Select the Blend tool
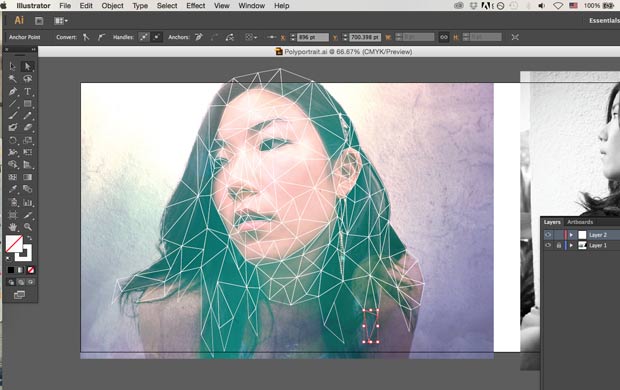This screenshot has height=390, width=620. pos(27,189)
